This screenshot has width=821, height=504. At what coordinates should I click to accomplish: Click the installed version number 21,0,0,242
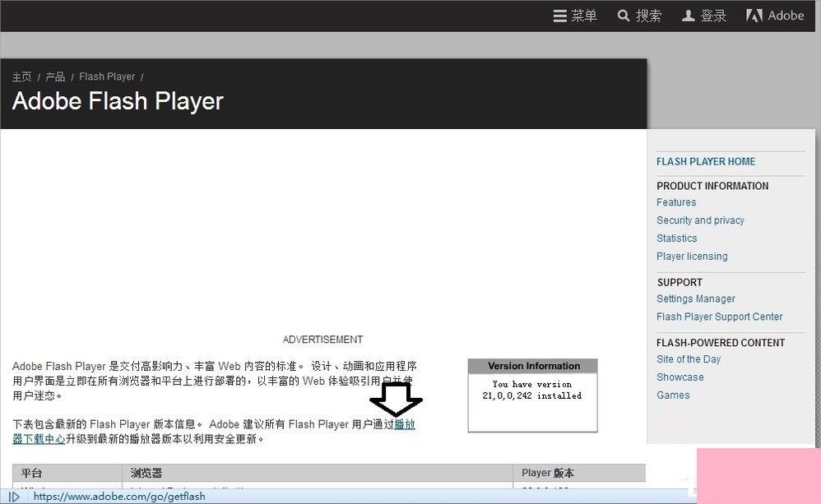click(x=508, y=396)
